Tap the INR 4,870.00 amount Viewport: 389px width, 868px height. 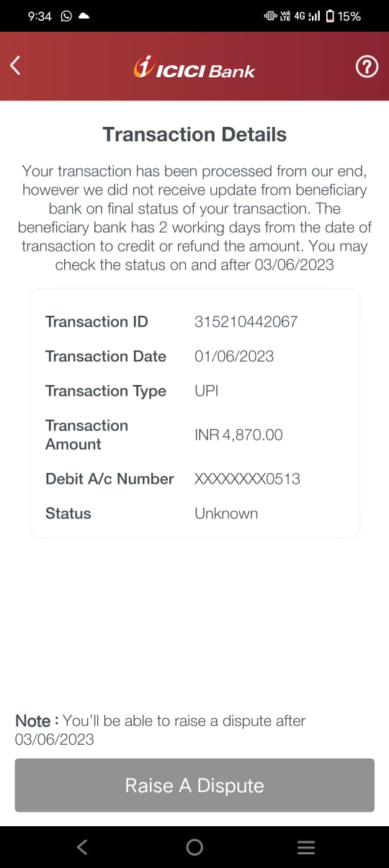[238, 435]
